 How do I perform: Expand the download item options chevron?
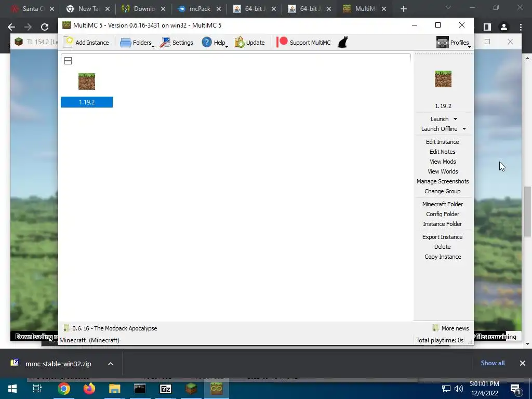pos(111,364)
